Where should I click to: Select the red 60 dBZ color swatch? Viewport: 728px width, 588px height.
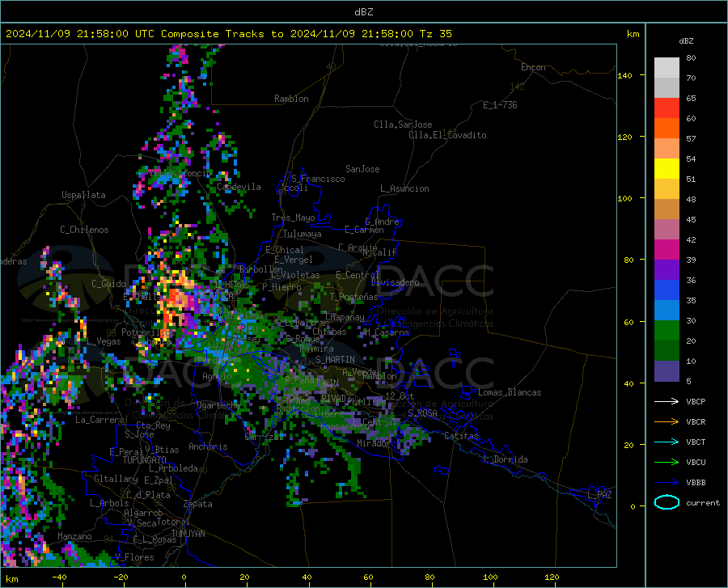point(667,108)
